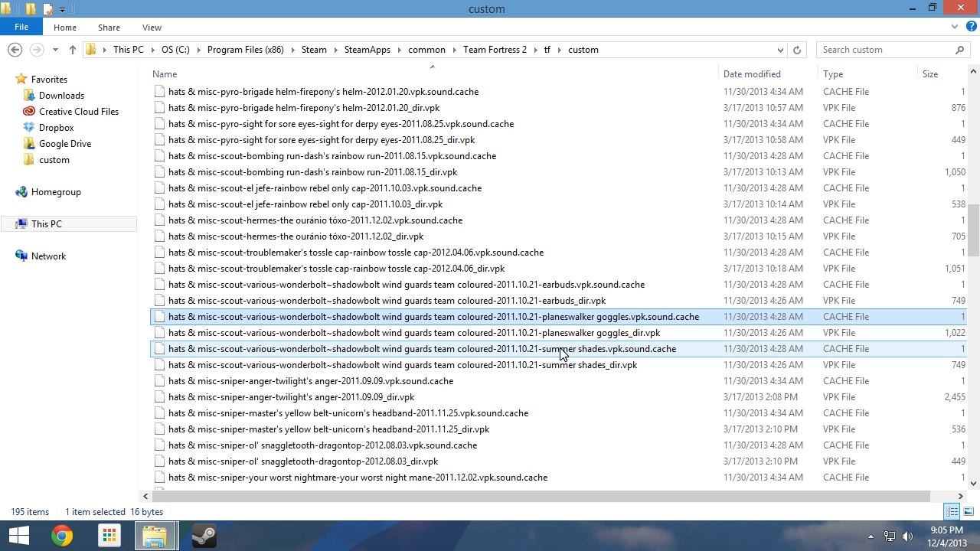Show hidden tray icons arrow
The width and height of the screenshot is (980, 551).
[x=871, y=536]
